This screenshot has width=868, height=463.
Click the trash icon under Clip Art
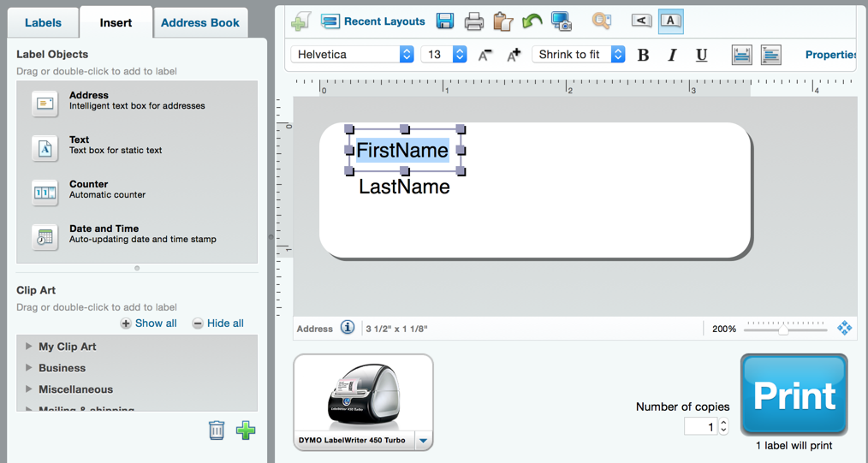[x=217, y=430]
